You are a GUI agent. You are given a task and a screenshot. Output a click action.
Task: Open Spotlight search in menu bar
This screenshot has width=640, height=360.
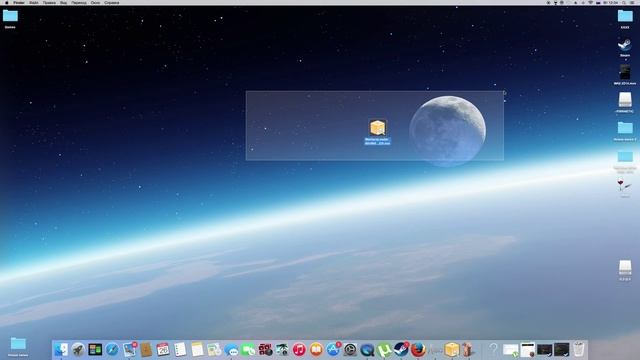(x=624, y=2)
